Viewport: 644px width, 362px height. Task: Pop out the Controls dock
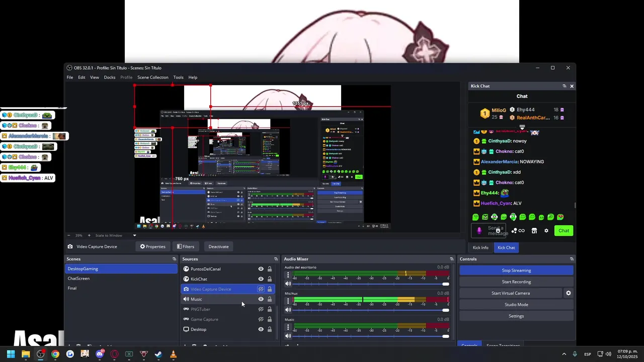coord(572,259)
